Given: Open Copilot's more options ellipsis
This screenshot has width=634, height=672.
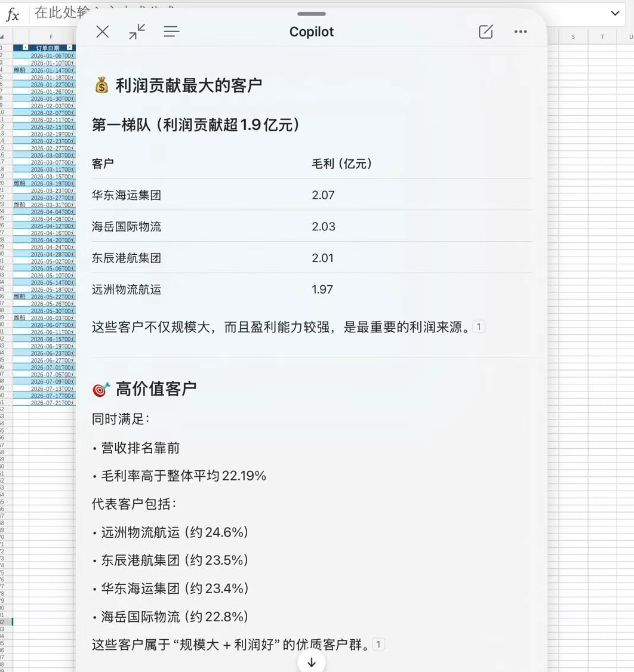Looking at the screenshot, I should coord(521,31).
